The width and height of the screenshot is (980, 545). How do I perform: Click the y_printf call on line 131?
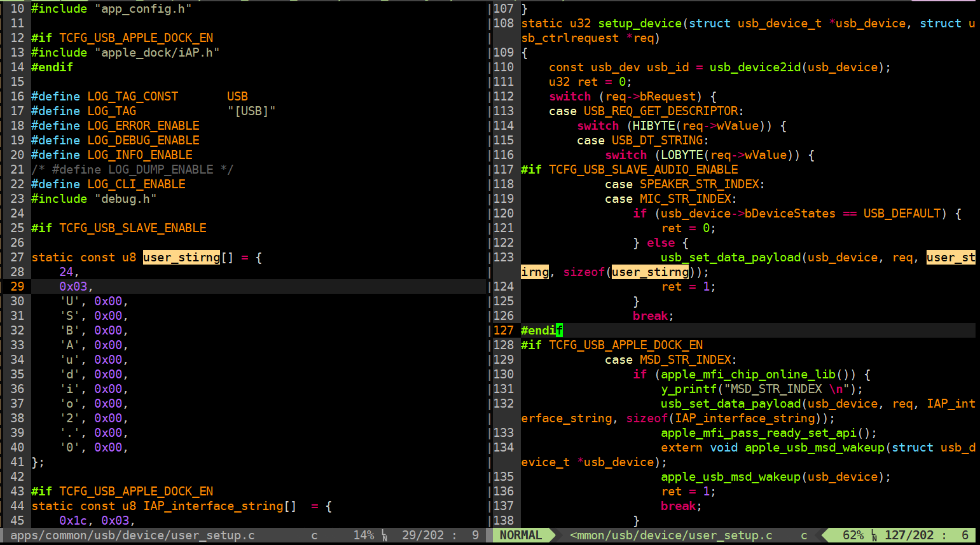689,389
